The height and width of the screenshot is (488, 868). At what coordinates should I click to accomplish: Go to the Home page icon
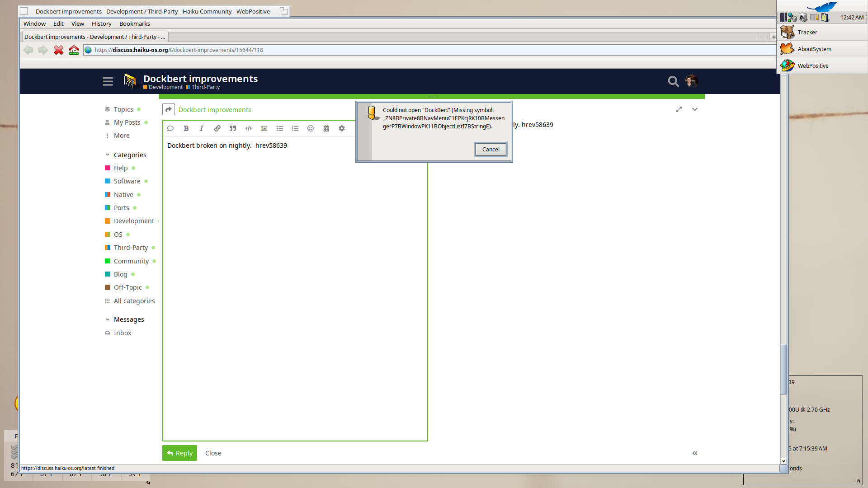click(x=74, y=50)
